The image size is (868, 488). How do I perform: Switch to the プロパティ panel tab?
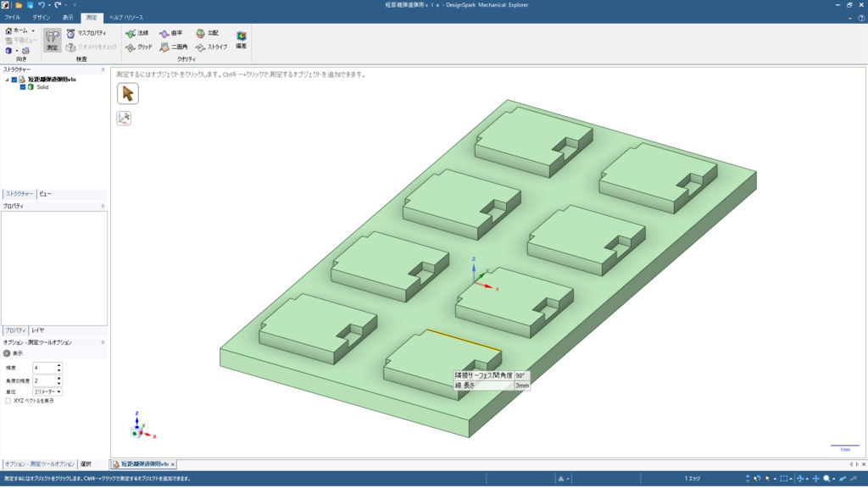tap(15, 330)
